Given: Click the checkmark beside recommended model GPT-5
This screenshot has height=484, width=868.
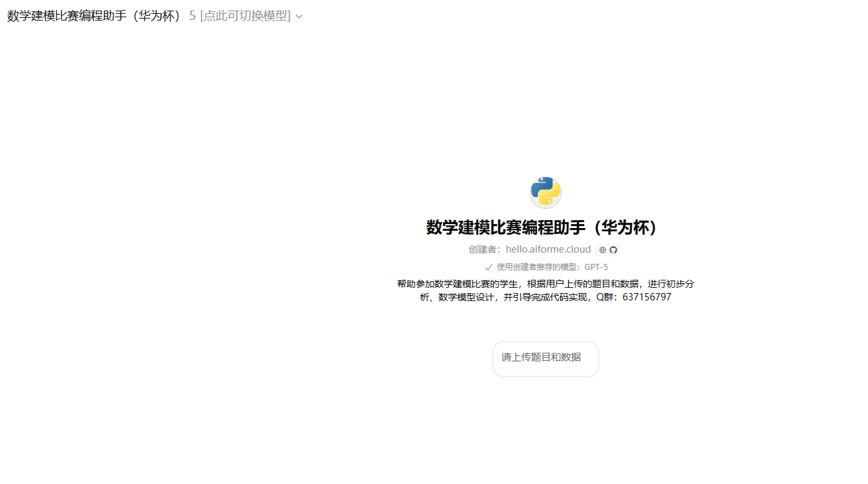Looking at the screenshot, I should (x=489, y=267).
